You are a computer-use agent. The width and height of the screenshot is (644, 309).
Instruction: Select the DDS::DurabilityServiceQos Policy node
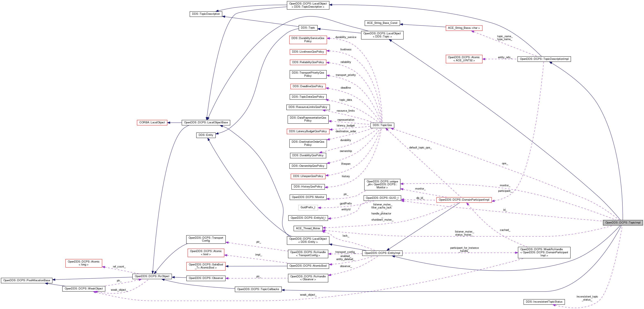click(308, 40)
